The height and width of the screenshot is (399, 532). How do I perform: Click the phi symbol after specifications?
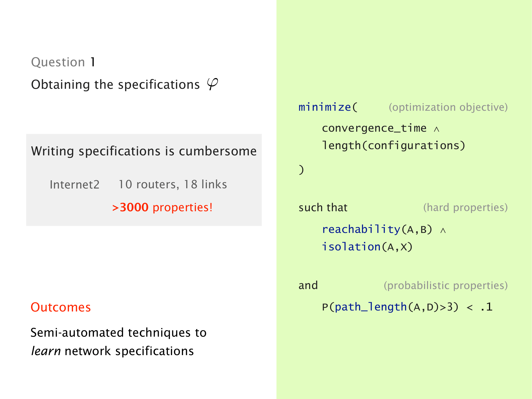tap(212, 84)
